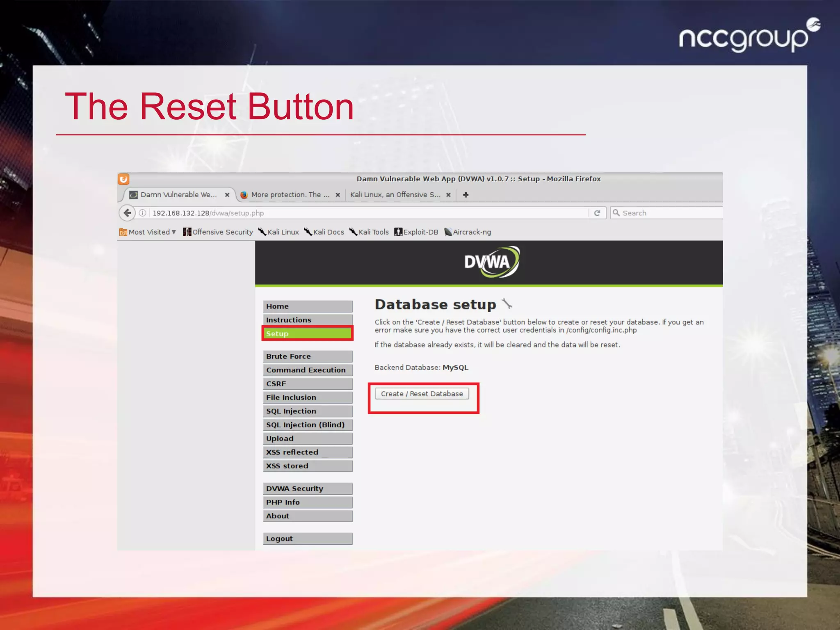Image resolution: width=840 pixels, height=630 pixels.
Task: Open the XSS reflected page
Action: tap(308, 452)
